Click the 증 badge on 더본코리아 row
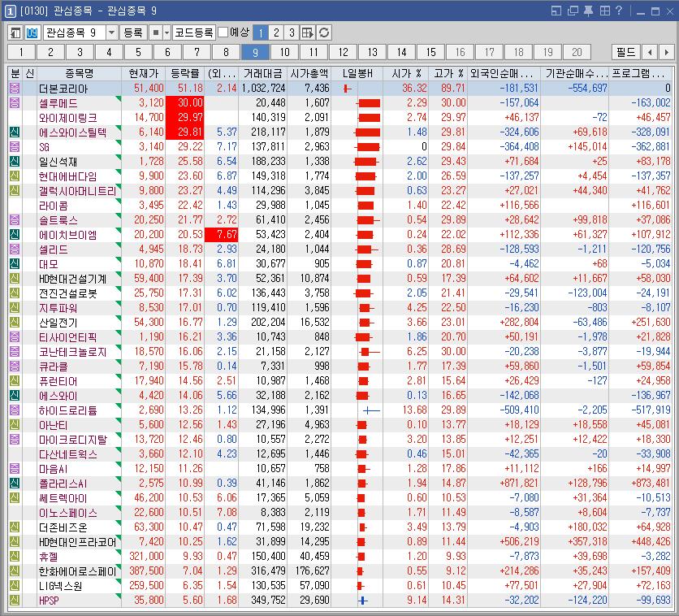The image size is (679, 616). click(x=15, y=89)
